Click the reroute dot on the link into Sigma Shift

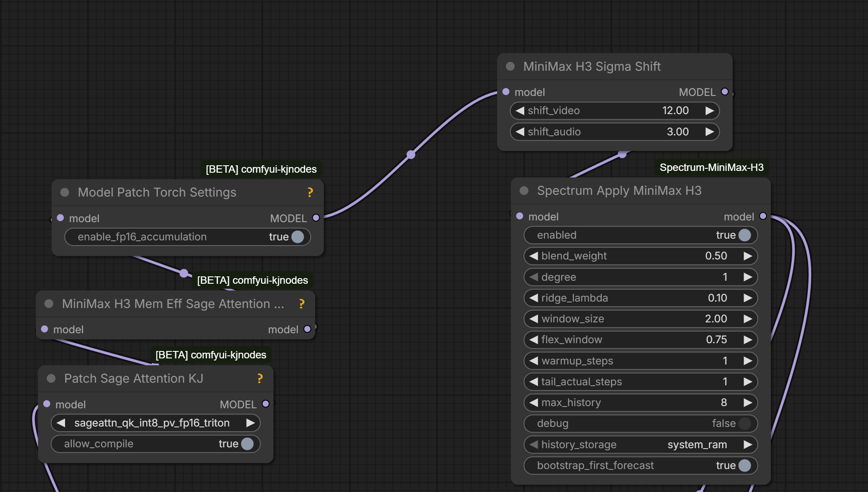411,154
